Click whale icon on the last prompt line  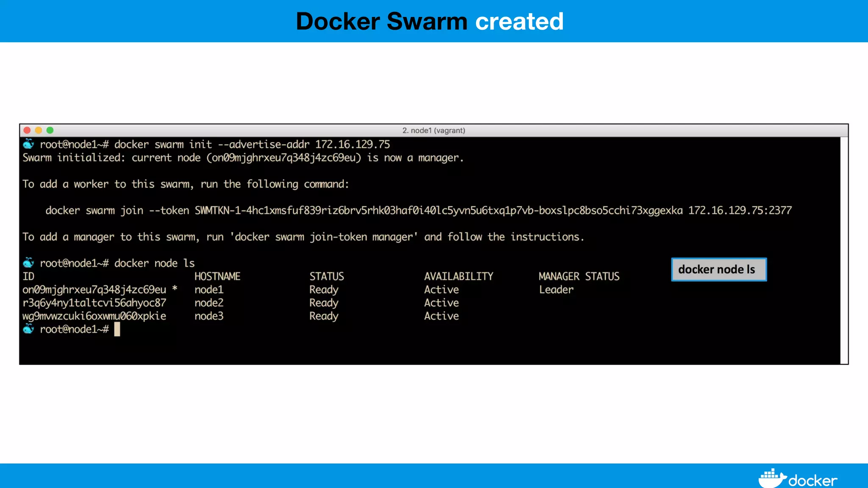coord(28,329)
